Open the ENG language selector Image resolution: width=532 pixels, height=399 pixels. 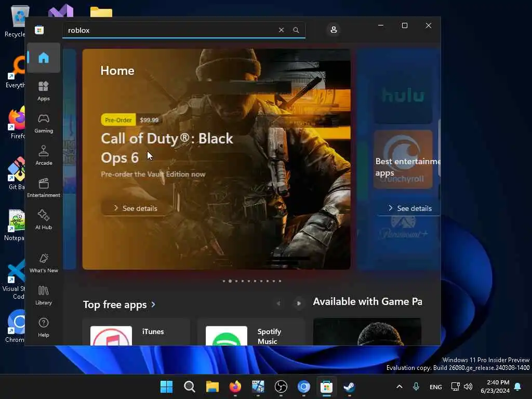pyautogui.click(x=436, y=387)
